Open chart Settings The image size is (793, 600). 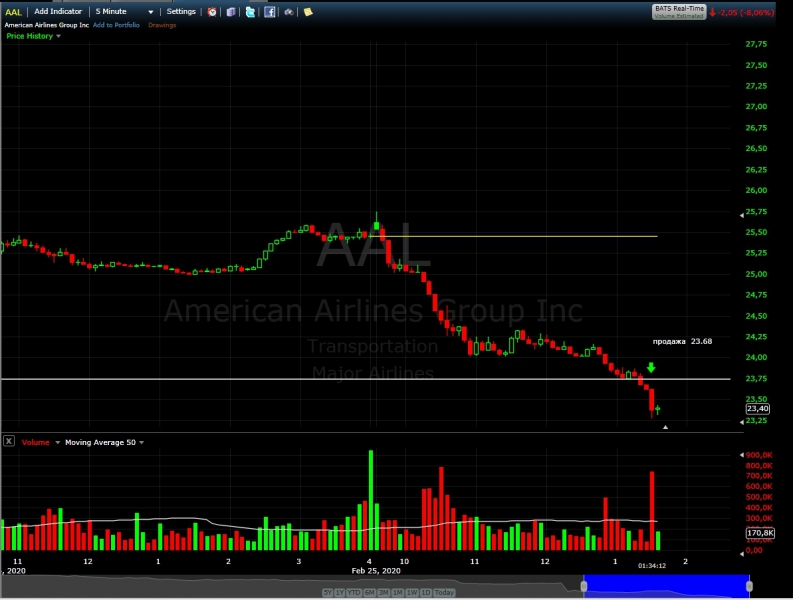click(x=181, y=11)
